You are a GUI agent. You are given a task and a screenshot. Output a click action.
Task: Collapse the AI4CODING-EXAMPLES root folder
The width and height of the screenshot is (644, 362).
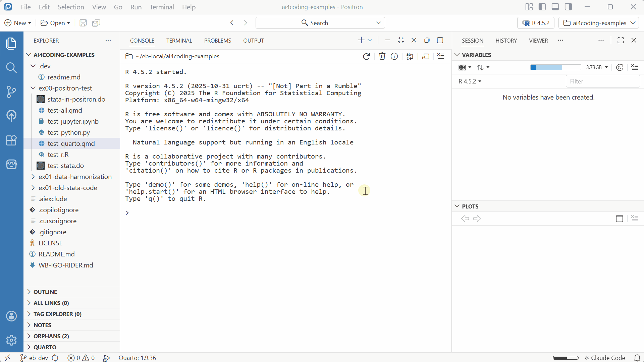(29, 55)
